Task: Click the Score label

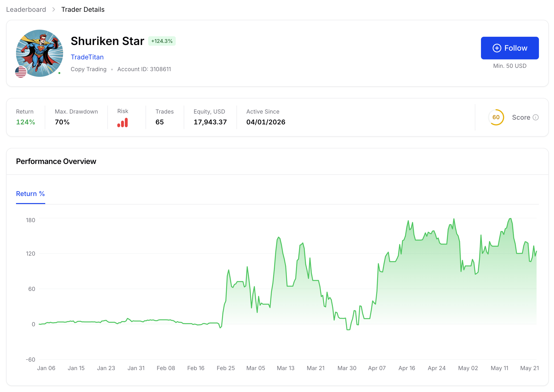Action: click(x=521, y=117)
